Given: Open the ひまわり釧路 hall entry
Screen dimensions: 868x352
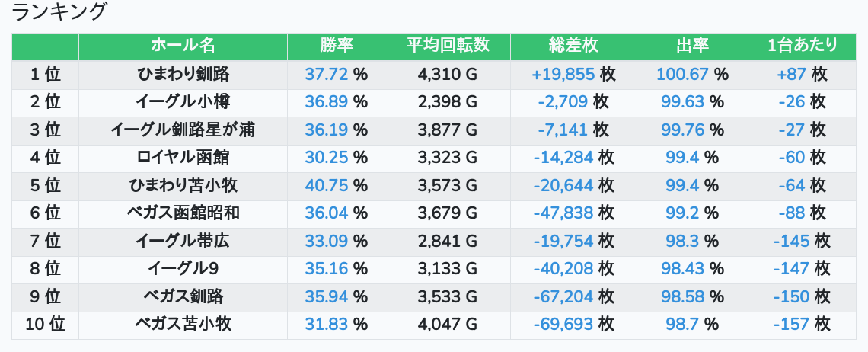Looking at the screenshot, I should pos(183,75).
